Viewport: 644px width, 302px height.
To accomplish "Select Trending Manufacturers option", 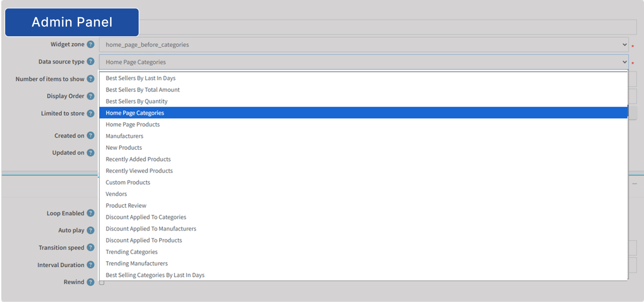I will pos(363,264).
